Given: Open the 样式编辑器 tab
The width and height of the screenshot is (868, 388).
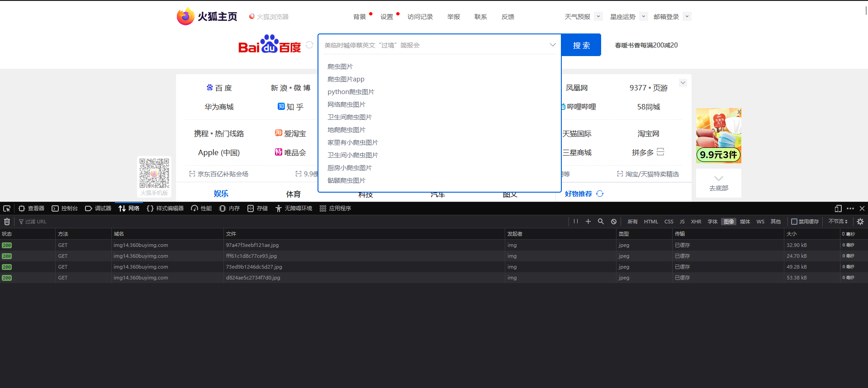Looking at the screenshot, I should click(x=165, y=208).
